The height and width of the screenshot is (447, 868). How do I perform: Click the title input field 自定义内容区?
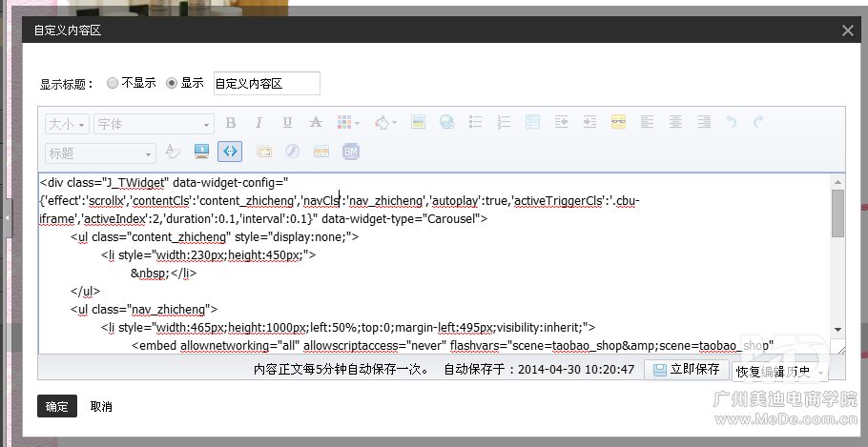click(x=267, y=84)
